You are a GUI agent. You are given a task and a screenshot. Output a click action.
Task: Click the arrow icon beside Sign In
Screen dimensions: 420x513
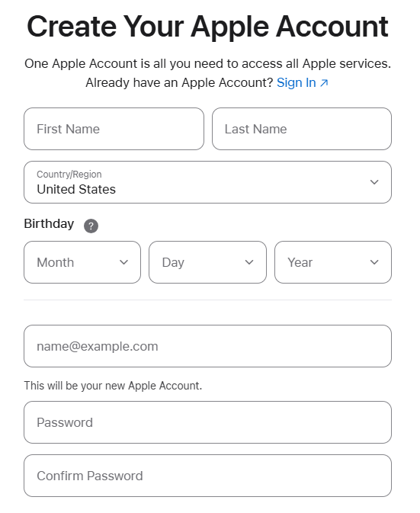click(x=324, y=83)
